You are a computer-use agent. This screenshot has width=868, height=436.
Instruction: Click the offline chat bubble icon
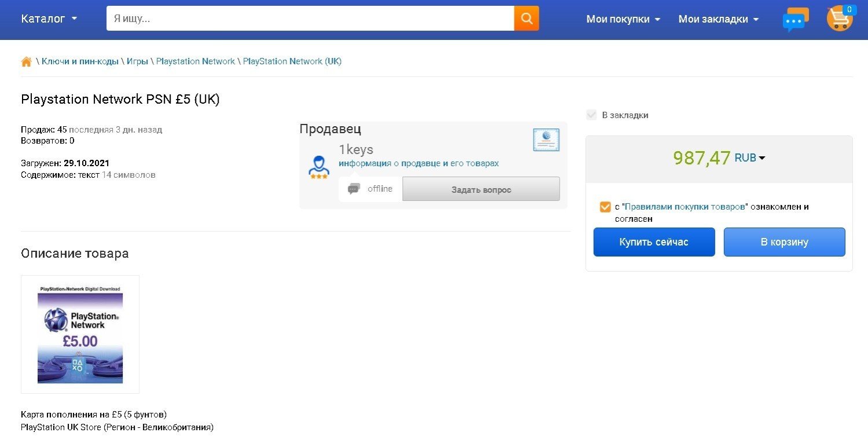tap(354, 189)
